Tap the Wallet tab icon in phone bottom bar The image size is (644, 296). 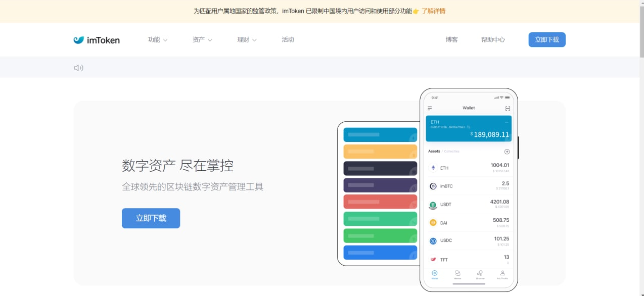(x=435, y=273)
